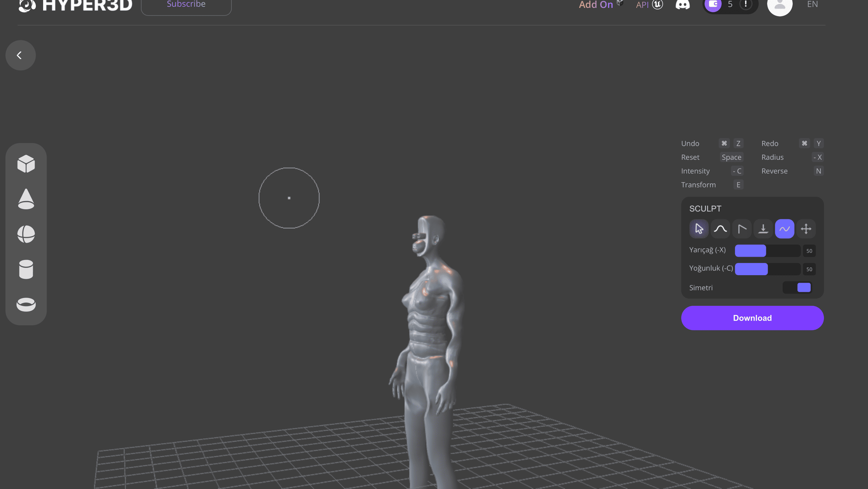Open the Discord link icon

[x=682, y=5]
